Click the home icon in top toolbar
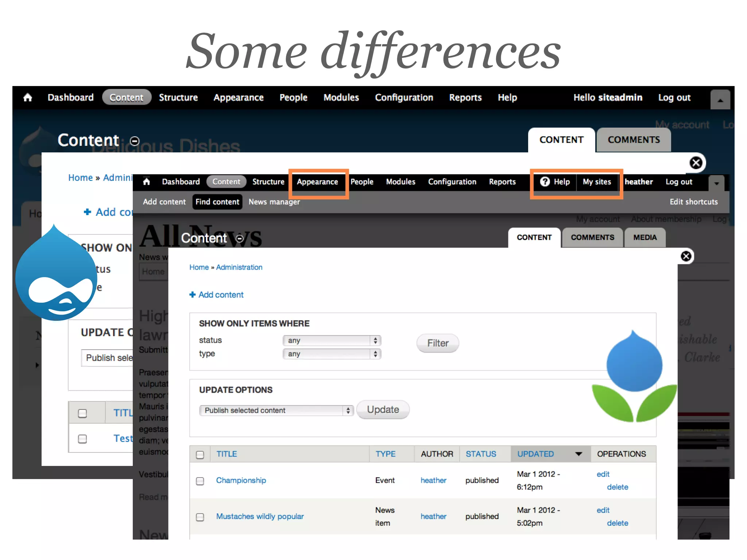 28,98
